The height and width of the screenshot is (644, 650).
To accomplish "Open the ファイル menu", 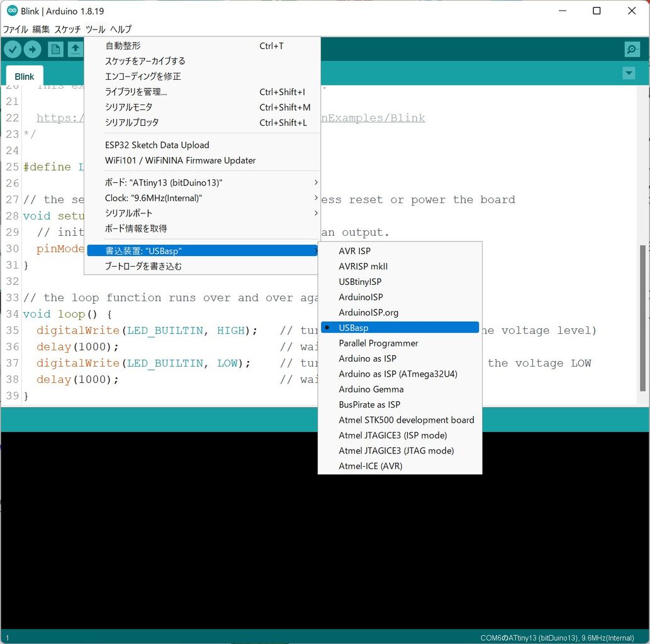I will coord(15,30).
